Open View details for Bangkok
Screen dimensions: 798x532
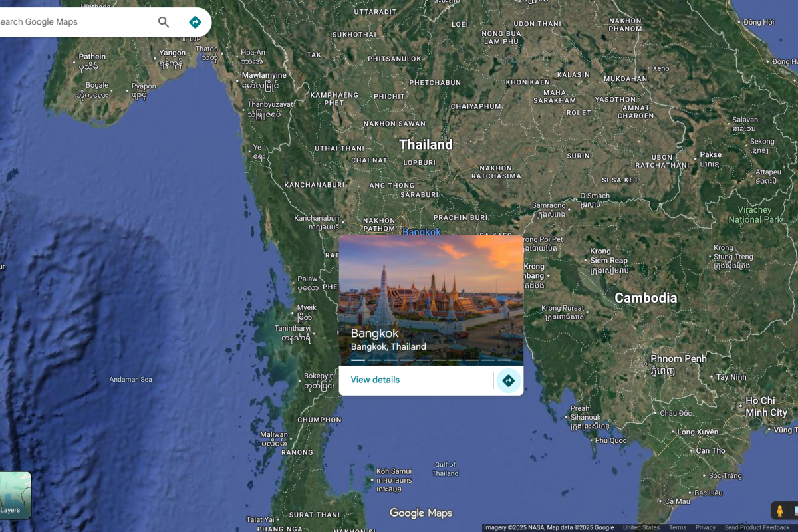click(x=375, y=380)
